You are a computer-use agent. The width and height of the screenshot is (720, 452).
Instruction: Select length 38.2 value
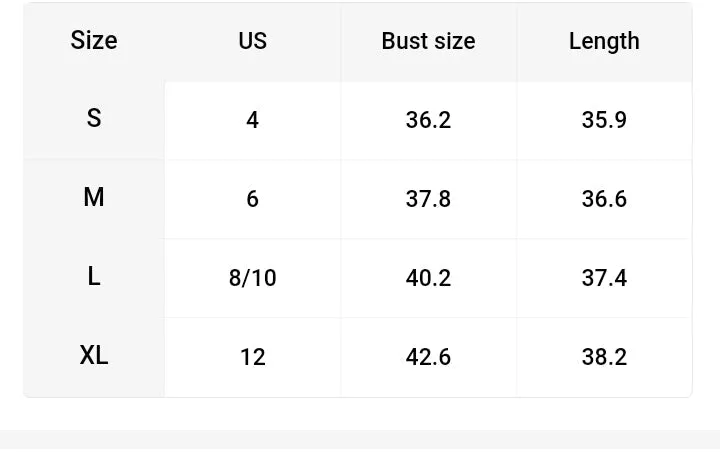[604, 357]
